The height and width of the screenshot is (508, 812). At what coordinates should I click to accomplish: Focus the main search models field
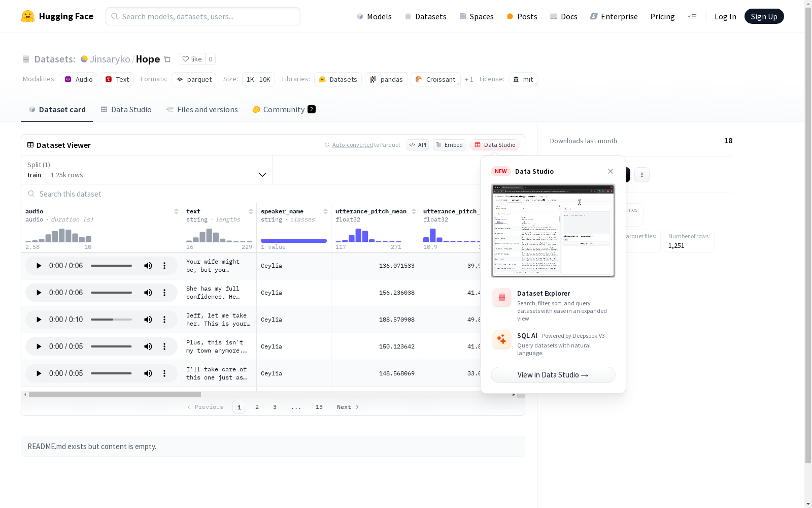click(203, 16)
